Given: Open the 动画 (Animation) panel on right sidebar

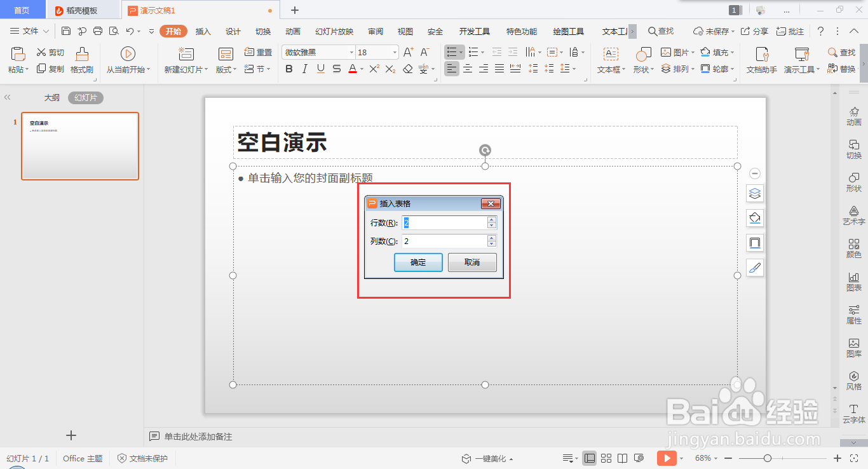Looking at the screenshot, I should tap(853, 116).
